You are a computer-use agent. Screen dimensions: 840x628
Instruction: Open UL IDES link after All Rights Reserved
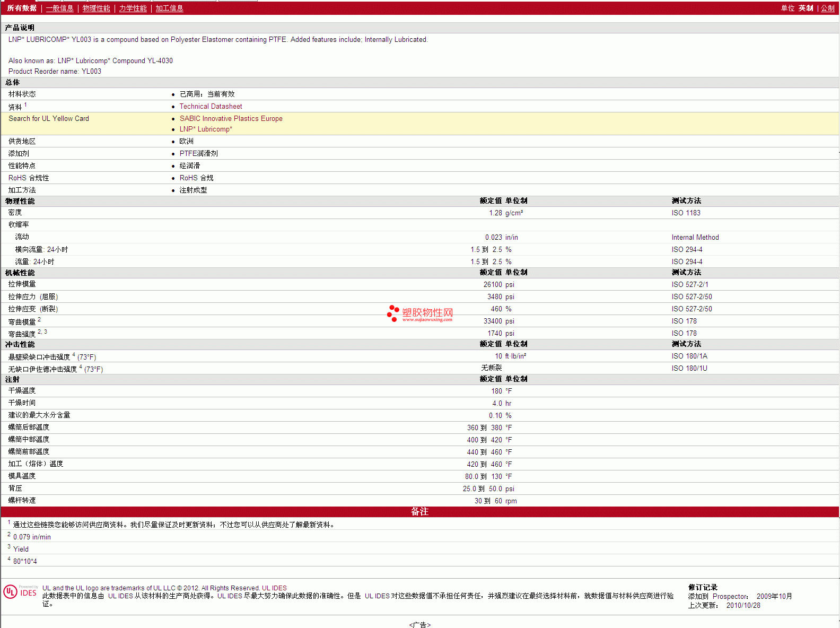point(274,588)
